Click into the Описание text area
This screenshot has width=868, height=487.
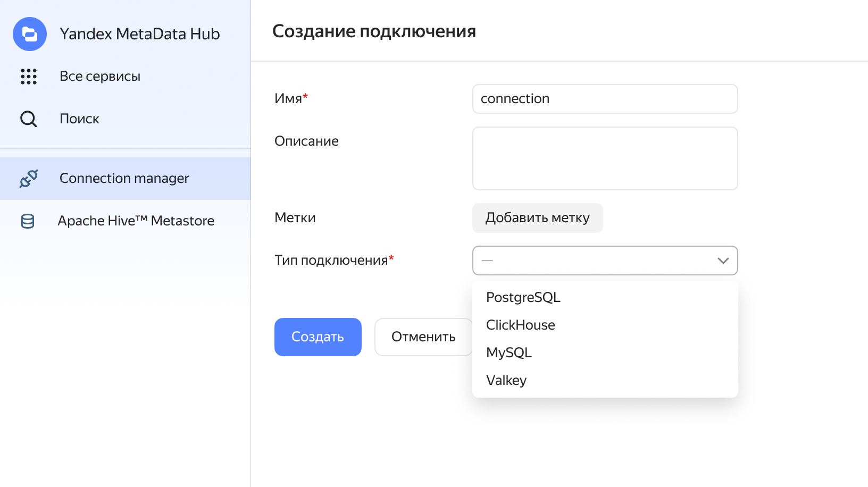pyautogui.click(x=605, y=158)
